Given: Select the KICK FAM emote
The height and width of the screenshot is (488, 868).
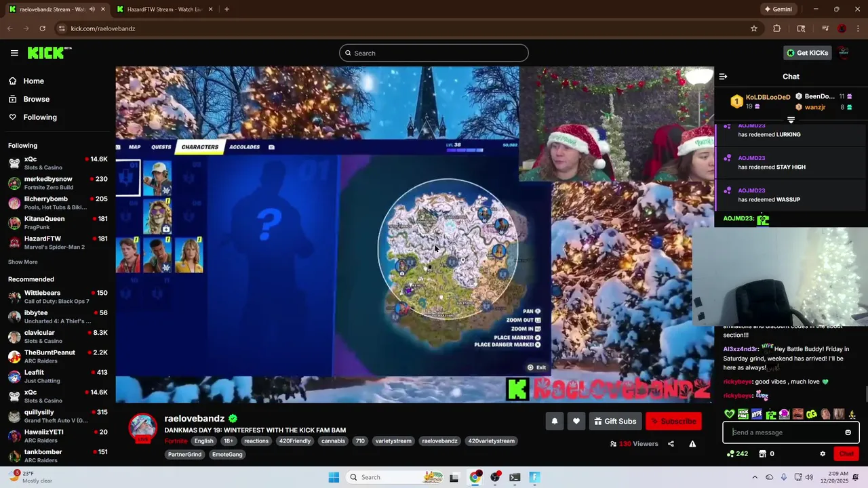Looking at the screenshot, I should (743, 414).
